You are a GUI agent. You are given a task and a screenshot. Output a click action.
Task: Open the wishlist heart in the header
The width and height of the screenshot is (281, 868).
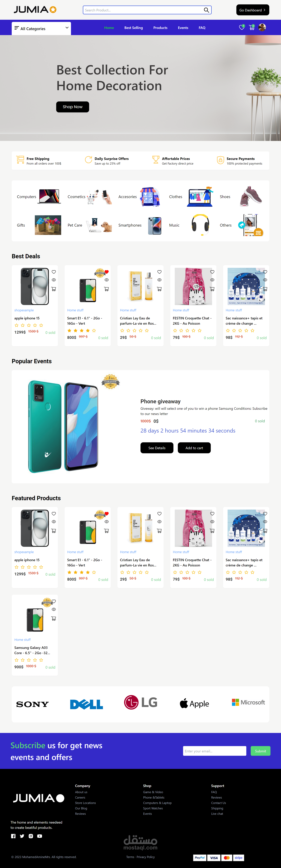point(241,28)
